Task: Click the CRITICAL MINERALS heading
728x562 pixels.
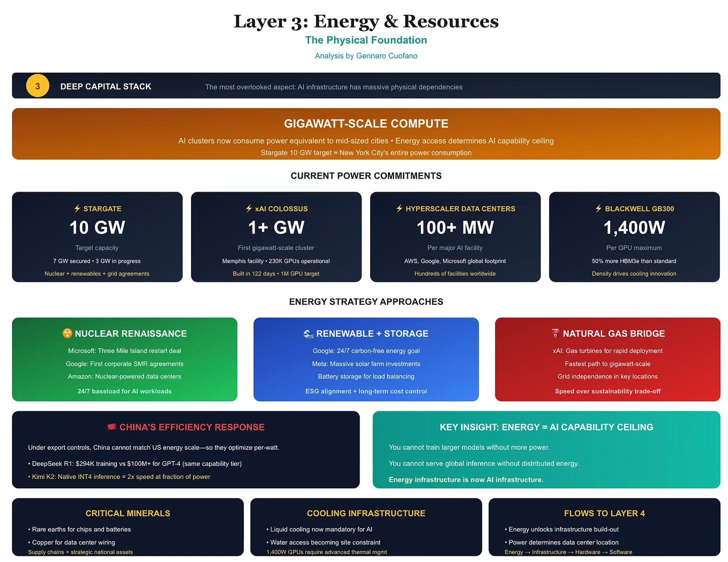Action: coord(127,513)
